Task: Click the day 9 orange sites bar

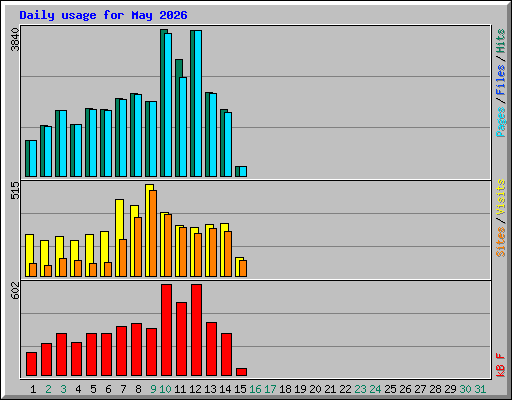Action: 153,233
